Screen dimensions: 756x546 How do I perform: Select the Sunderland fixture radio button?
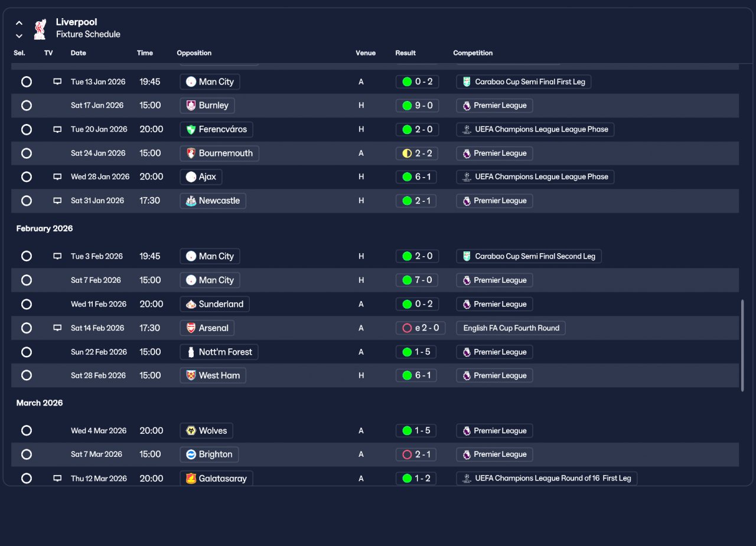pyautogui.click(x=27, y=304)
